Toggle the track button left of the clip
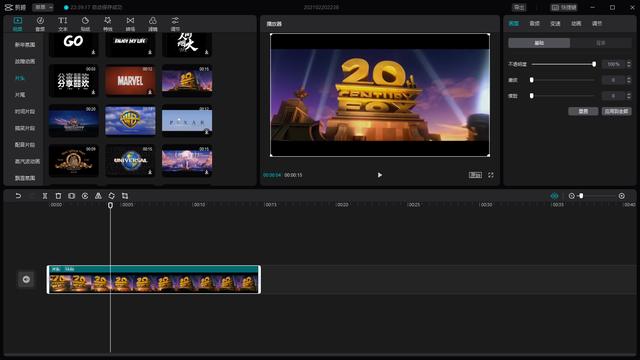This screenshot has height=360, width=640. [26, 279]
